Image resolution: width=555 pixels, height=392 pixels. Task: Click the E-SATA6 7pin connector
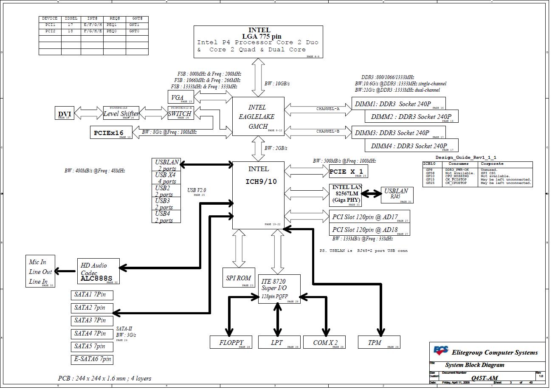tap(92, 359)
